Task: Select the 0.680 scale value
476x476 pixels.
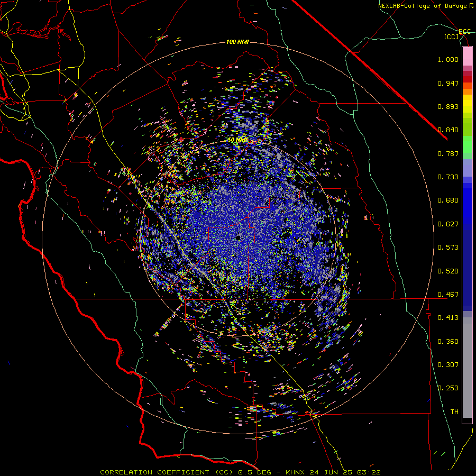Action: click(448, 200)
